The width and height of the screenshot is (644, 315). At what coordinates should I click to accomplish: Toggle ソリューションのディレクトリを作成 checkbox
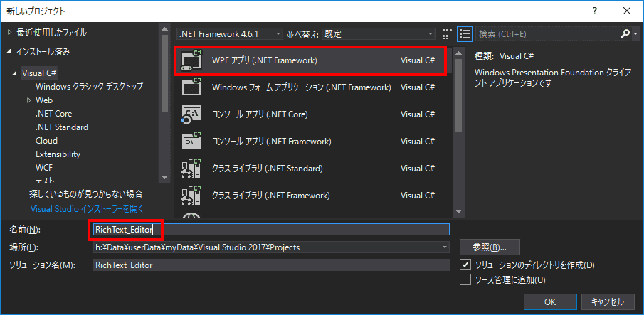coord(465,265)
